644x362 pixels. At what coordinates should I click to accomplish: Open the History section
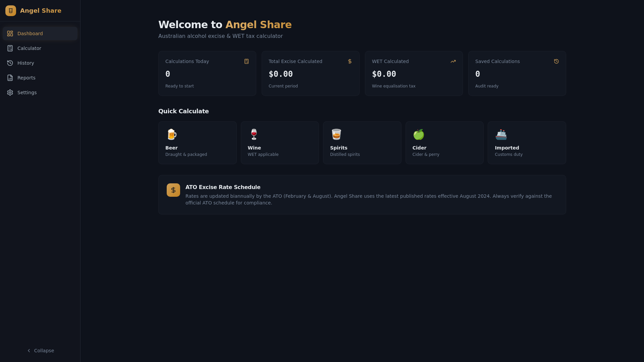click(40, 63)
